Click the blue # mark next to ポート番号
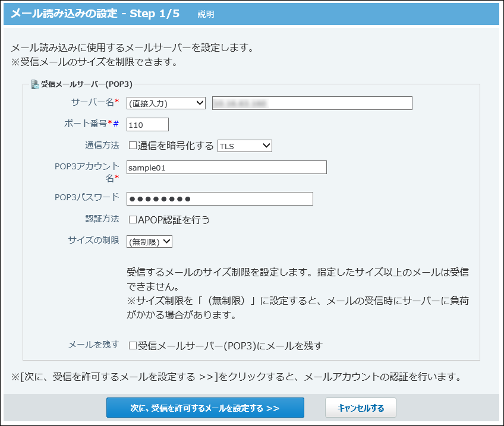Viewport: 504px width, 426px height. (116, 124)
